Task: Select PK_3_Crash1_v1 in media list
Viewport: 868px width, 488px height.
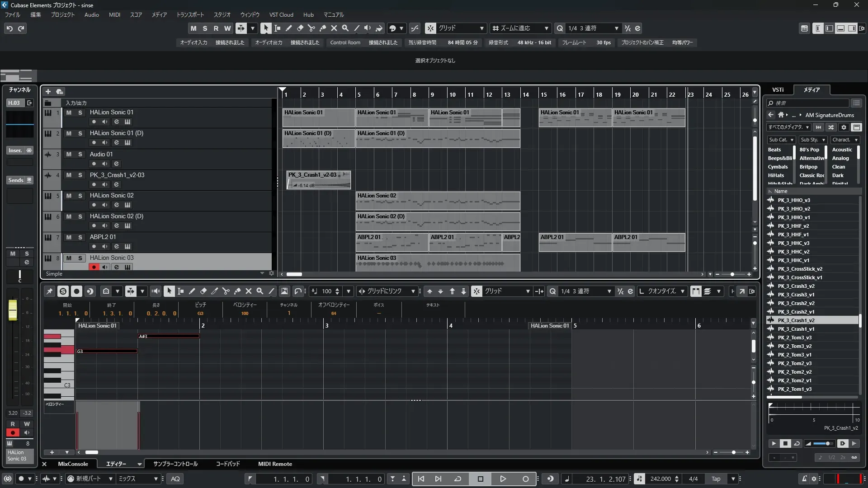Action: coord(796,329)
